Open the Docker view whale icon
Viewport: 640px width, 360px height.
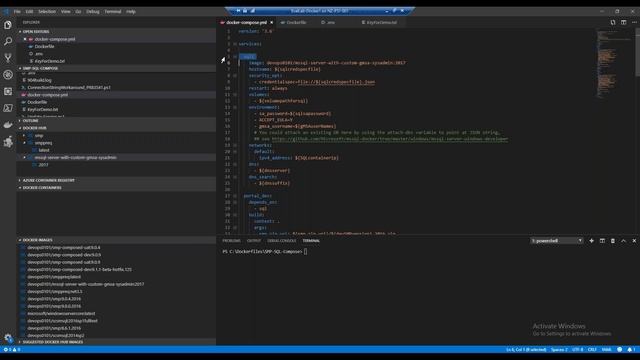point(8,125)
